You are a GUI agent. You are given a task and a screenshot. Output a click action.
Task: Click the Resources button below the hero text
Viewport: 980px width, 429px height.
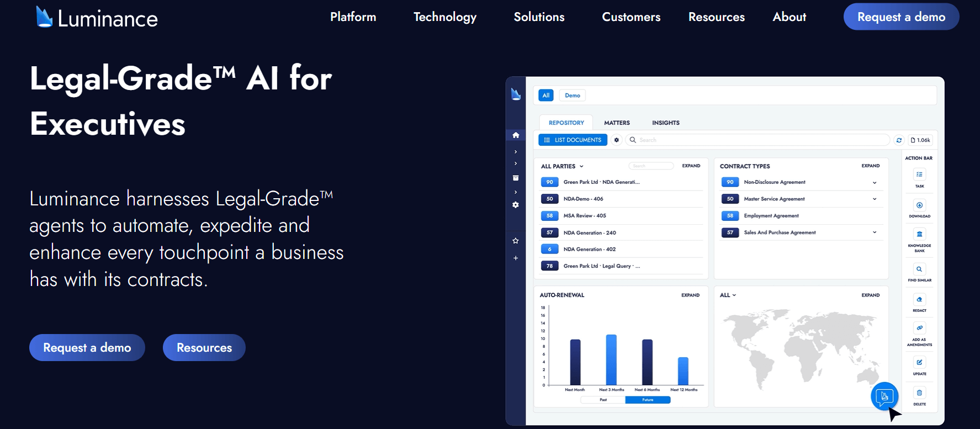coord(204,348)
